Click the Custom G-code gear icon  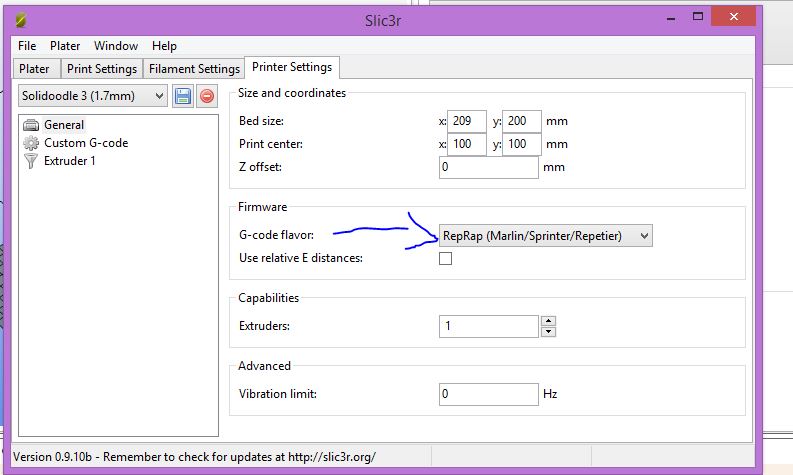[31, 143]
